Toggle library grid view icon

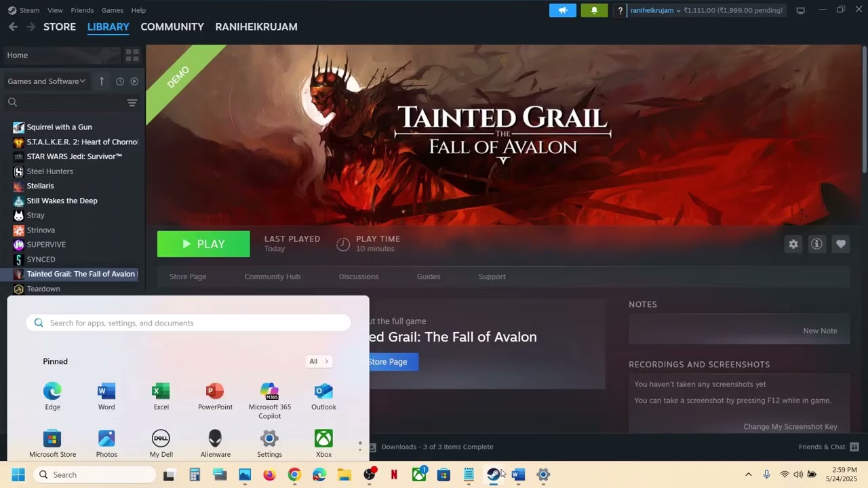coord(132,55)
